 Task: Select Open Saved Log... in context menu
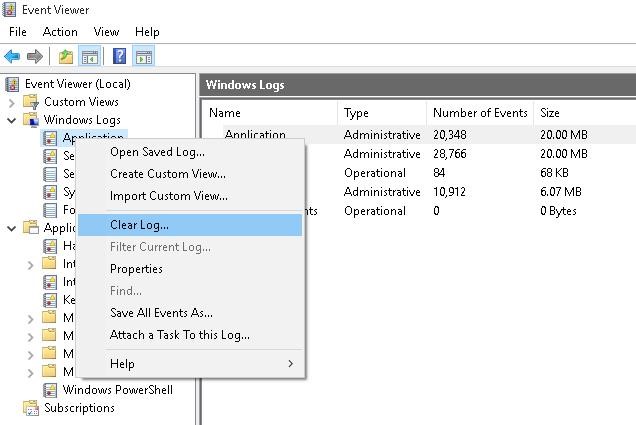[157, 152]
